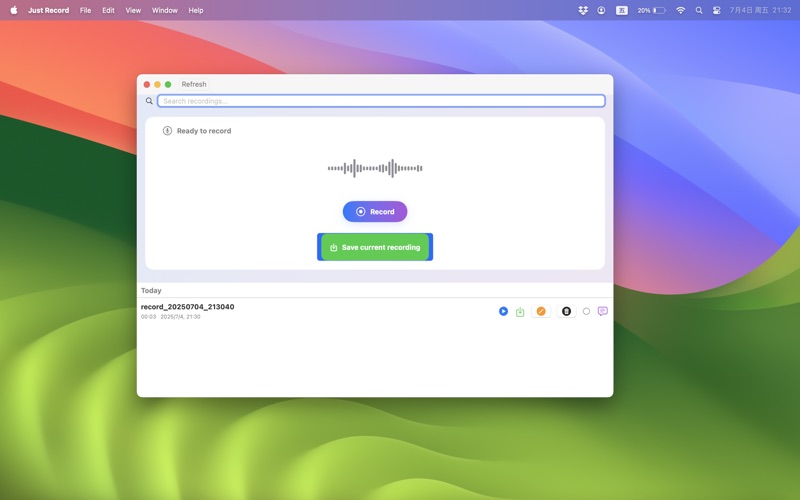Image resolution: width=800 pixels, height=500 pixels.
Task: Open the Wi-Fi menu bar icon
Action: point(680,10)
